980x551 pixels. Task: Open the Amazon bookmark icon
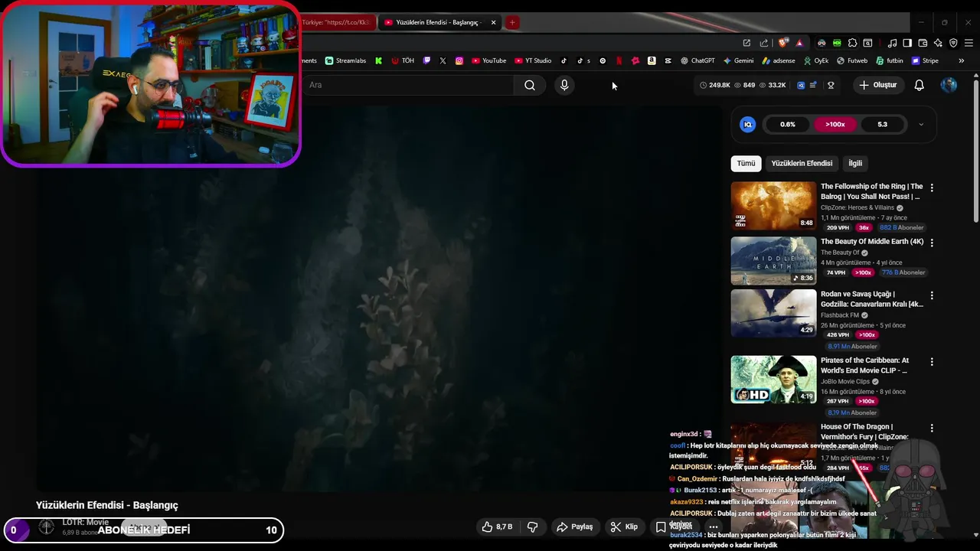tap(652, 60)
